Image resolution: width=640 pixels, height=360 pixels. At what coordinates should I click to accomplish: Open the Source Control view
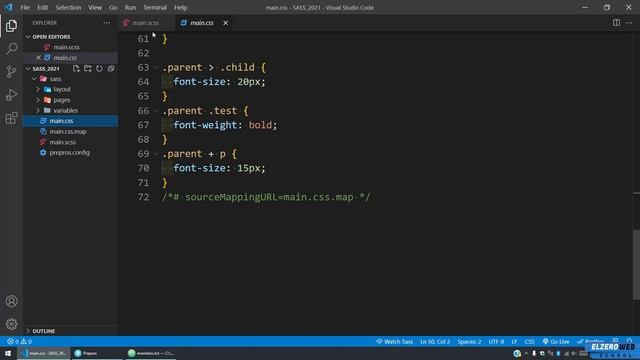coord(11,72)
